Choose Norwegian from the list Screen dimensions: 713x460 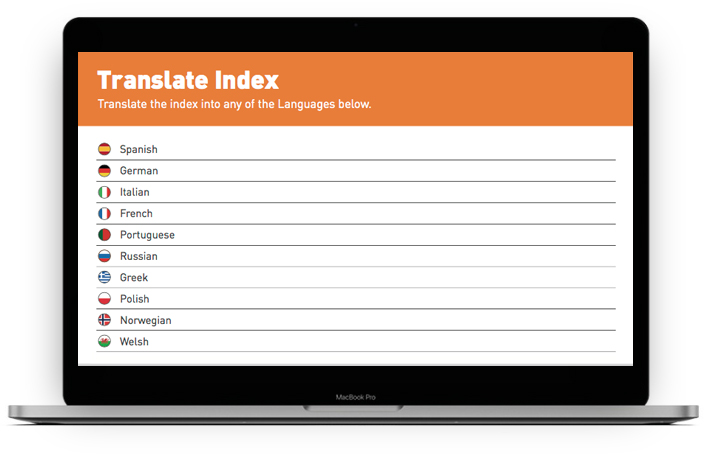145,320
